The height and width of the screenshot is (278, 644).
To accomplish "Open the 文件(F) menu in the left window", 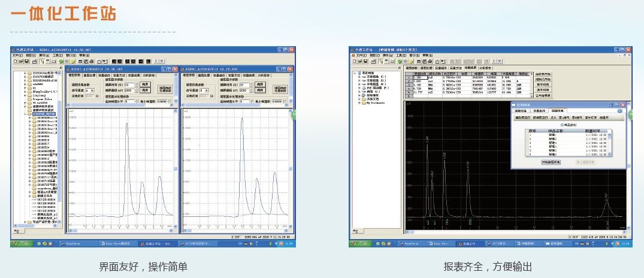I will pos(17,55).
